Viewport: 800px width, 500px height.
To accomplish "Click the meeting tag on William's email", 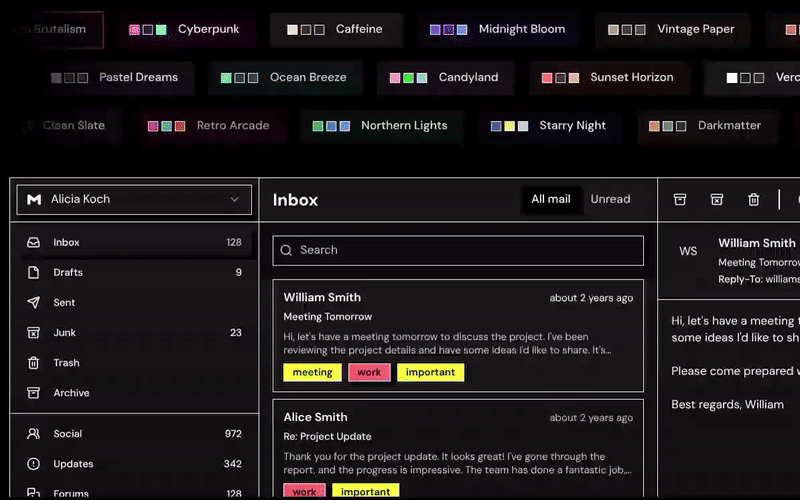I will click(312, 372).
